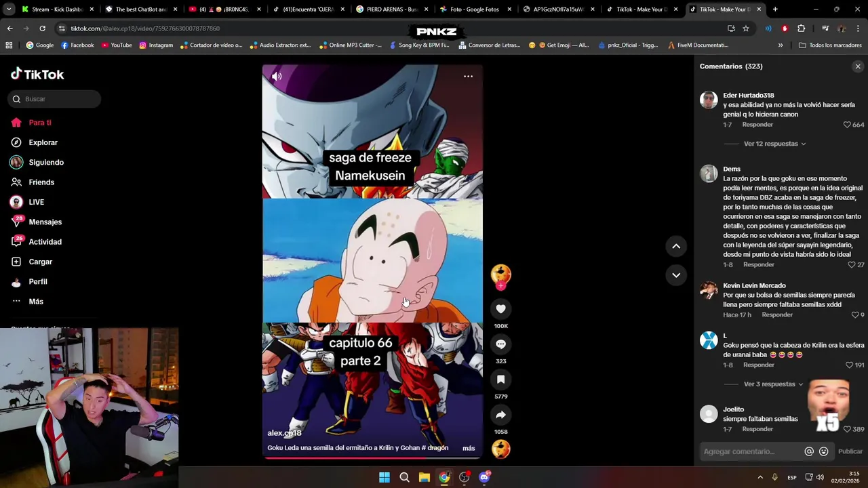Reply to Joelito's comment
This screenshot has width=868, height=488.
click(757, 429)
